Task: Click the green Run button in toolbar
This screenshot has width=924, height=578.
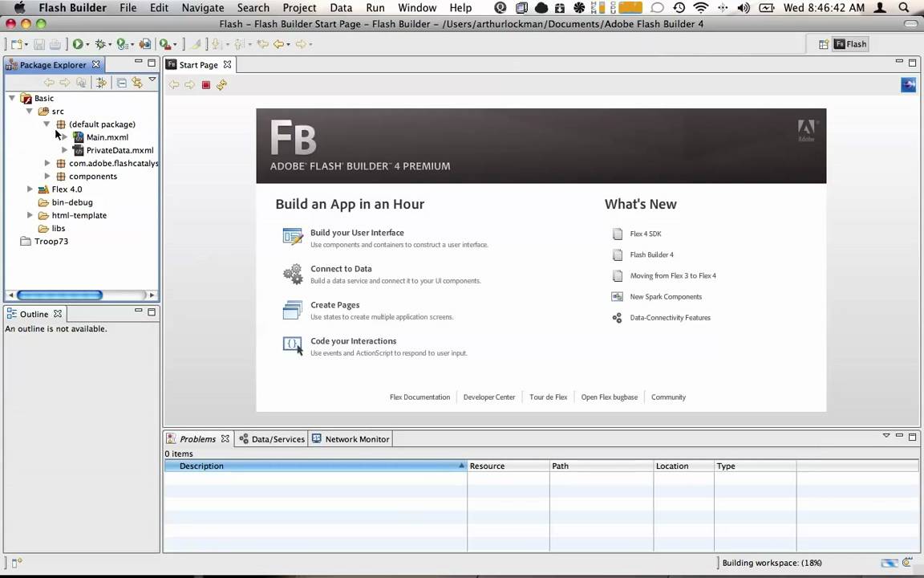Action: click(x=77, y=44)
